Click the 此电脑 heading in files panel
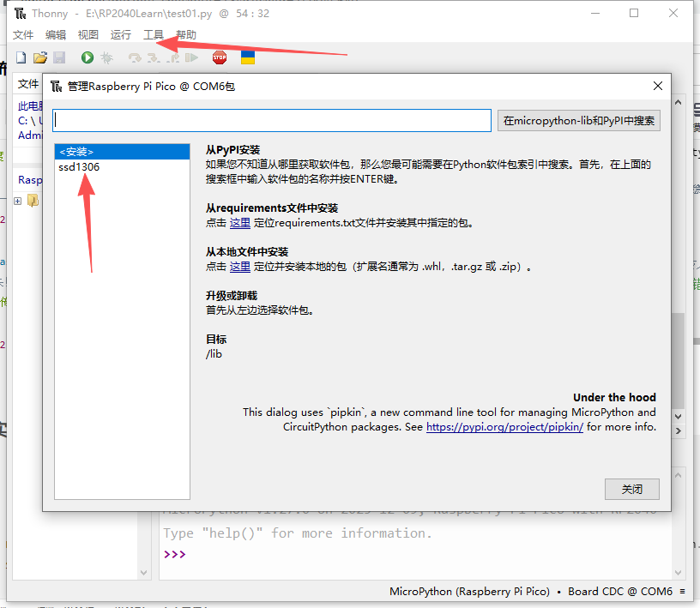The width and height of the screenshot is (700, 608). (30, 106)
